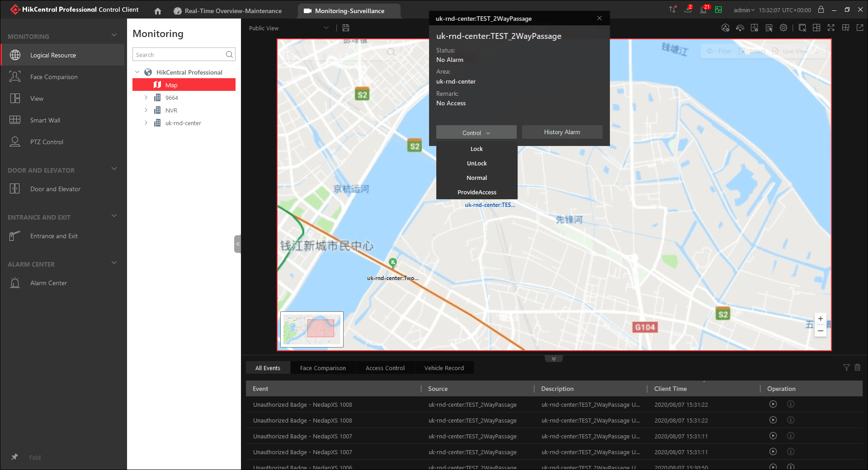Open the Public View dropdown
This screenshot has height=470, width=868.
[289, 28]
